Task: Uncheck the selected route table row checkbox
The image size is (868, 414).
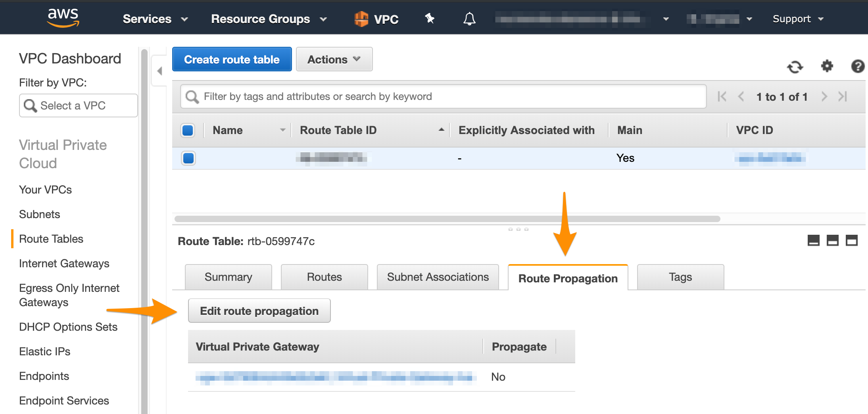Action: point(188,158)
